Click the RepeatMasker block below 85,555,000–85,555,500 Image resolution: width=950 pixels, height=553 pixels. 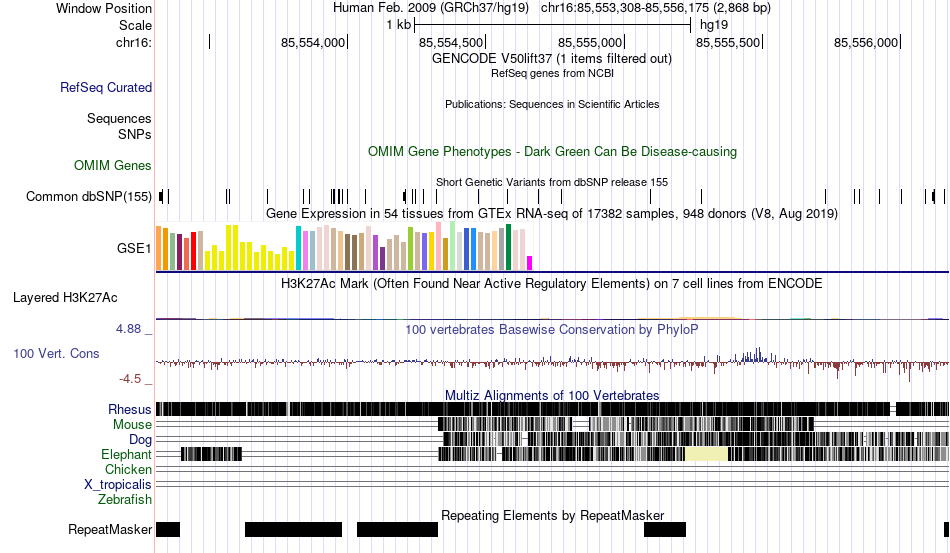665,529
